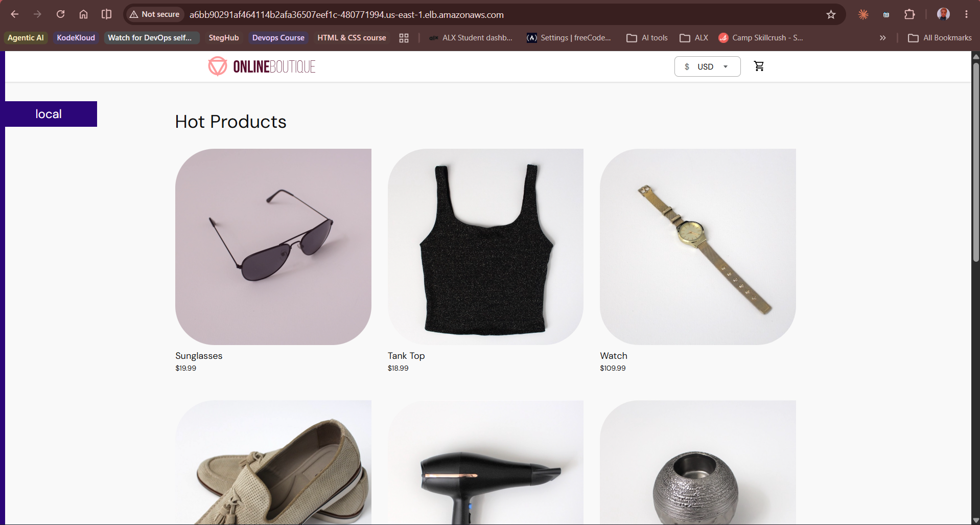The image size is (980, 525).
Task: Open the loafers product image
Action: click(x=273, y=462)
